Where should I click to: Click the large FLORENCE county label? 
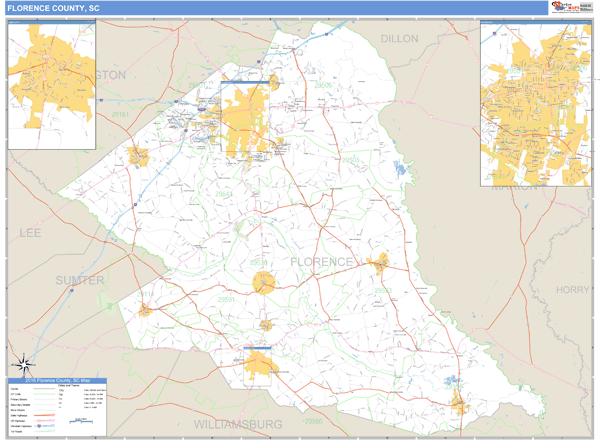(321, 262)
